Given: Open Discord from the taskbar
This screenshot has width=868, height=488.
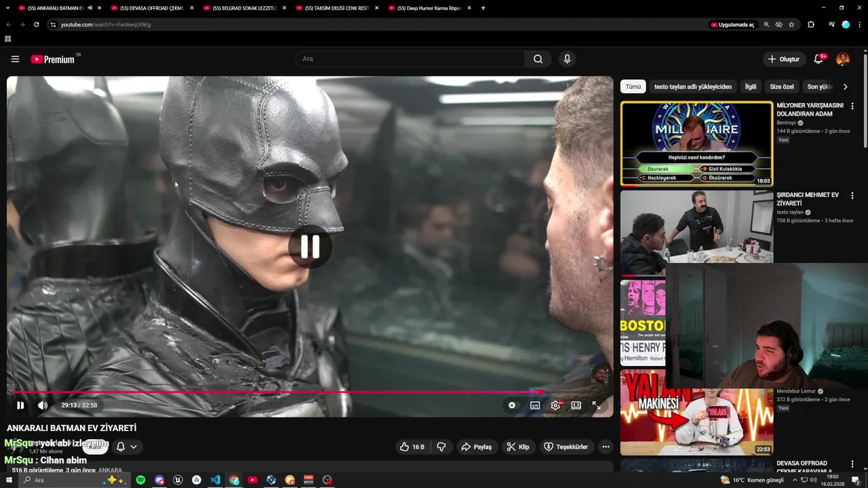Looking at the screenshot, I should pos(159,480).
